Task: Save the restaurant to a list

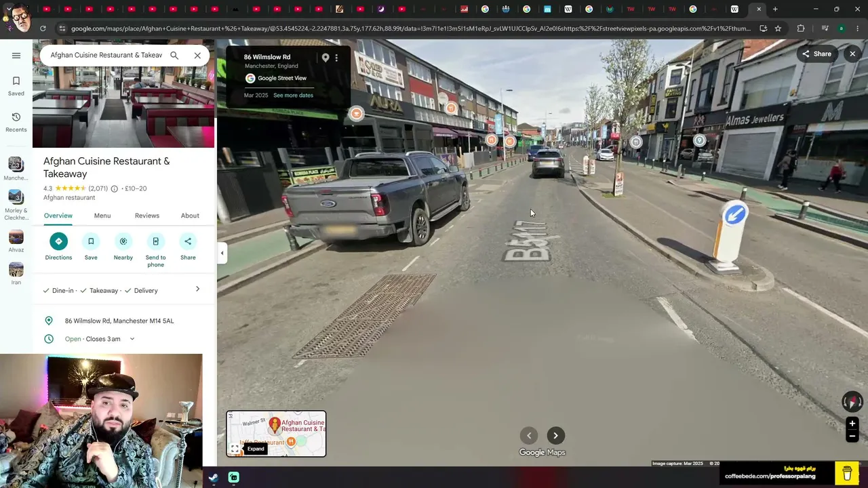Action: click(x=91, y=247)
